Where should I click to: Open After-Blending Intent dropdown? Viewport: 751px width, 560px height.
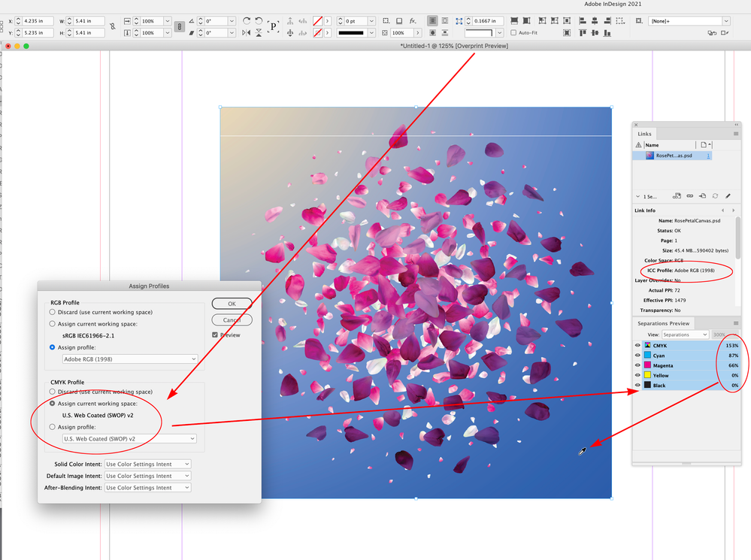(148, 488)
